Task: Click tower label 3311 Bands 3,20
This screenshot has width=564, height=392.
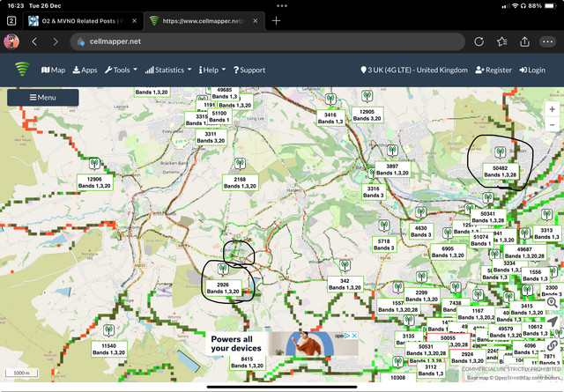Action: pyautogui.click(x=211, y=137)
